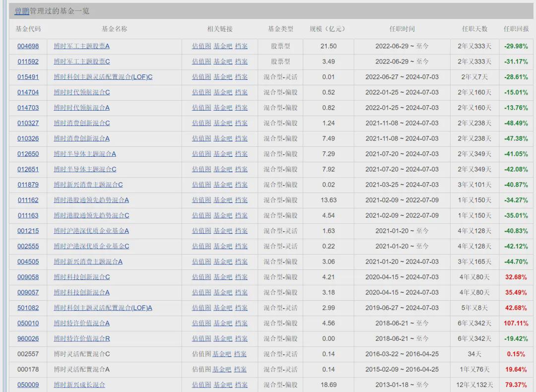Open fund 博时军工主题股票C
536x392 pixels.
[82, 62]
